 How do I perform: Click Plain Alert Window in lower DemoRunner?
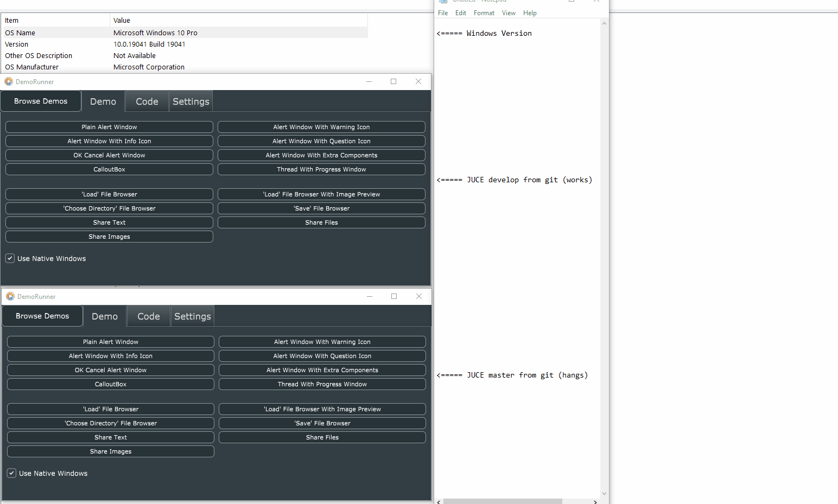click(111, 342)
